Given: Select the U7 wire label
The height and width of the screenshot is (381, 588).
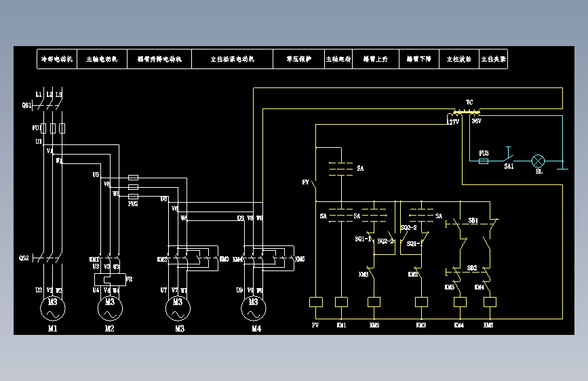Looking at the screenshot, I should [163, 290].
